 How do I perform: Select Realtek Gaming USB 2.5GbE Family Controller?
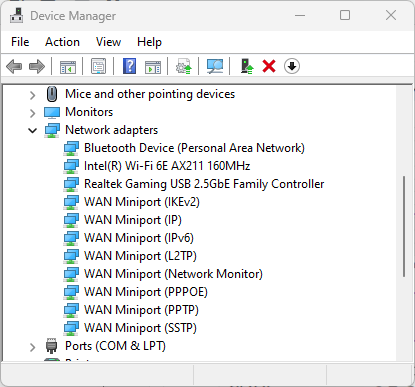(204, 184)
